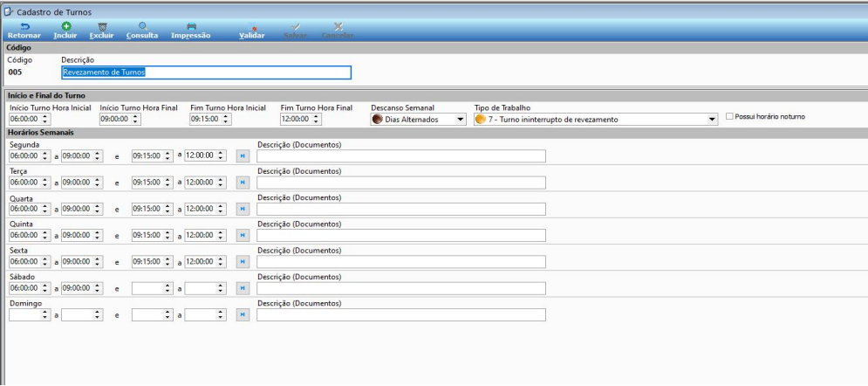868x386 pixels.
Task: Click Segunda first start time 06:00:00 field
Action: click(30, 156)
